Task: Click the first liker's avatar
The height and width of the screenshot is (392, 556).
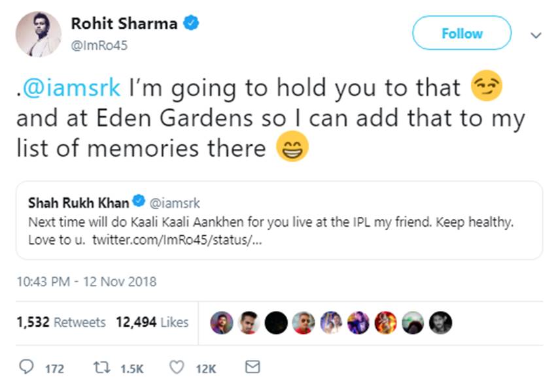Action: 222,322
